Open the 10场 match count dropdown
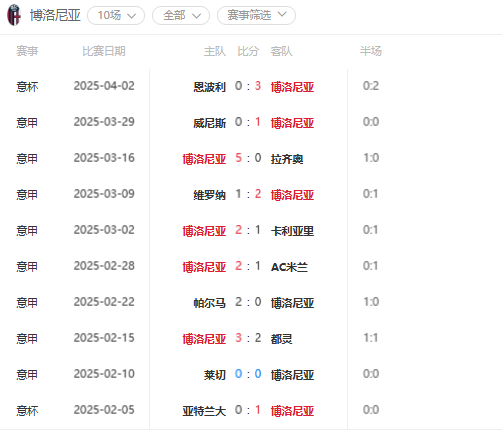The height and width of the screenshot is (431, 502). point(116,16)
